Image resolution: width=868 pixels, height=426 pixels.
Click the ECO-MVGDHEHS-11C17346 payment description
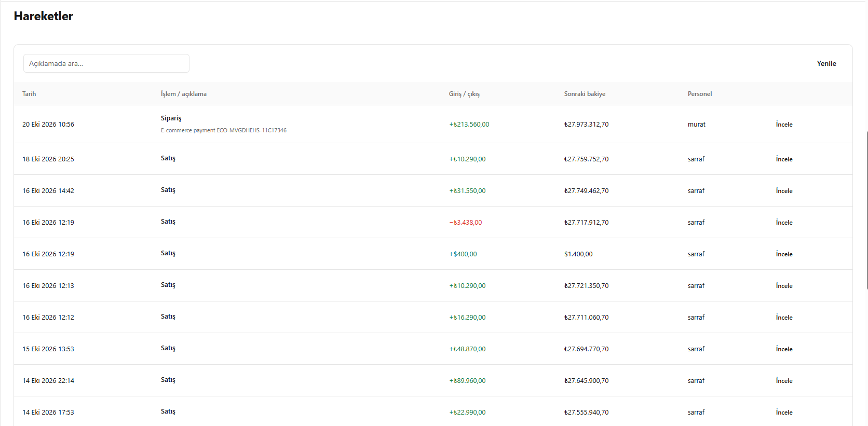click(224, 130)
